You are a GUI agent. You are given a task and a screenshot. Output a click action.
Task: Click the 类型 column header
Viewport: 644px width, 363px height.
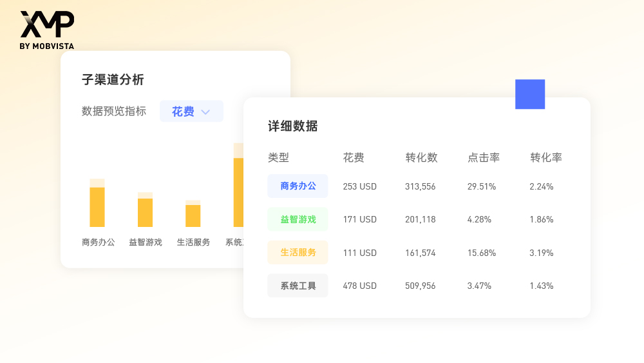[x=278, y=157]
